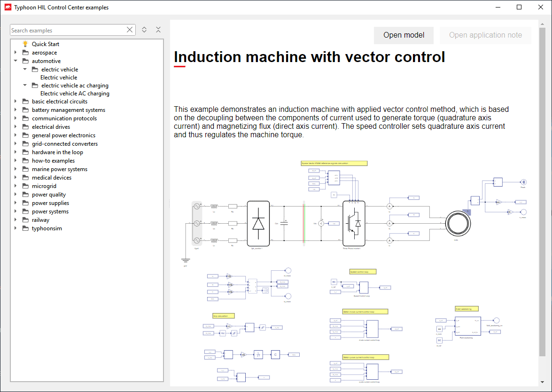
Task: Click the microgrid folder icon
Action: coord(25,186)
